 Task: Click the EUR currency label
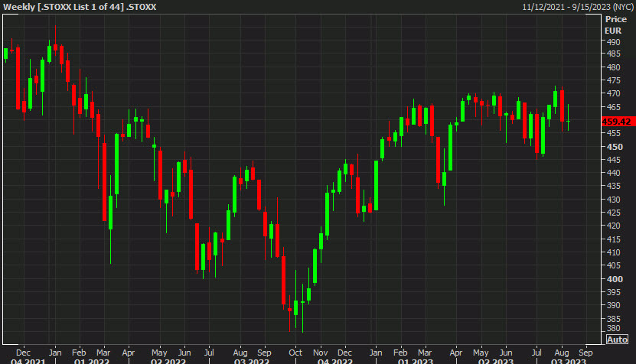tap(613, 31)
